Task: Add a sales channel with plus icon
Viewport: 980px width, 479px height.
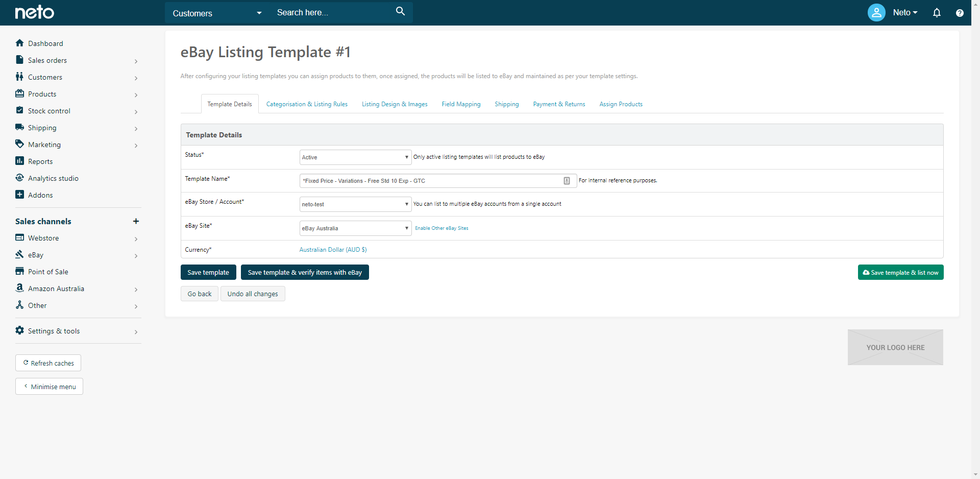Action: pos(136,221)
